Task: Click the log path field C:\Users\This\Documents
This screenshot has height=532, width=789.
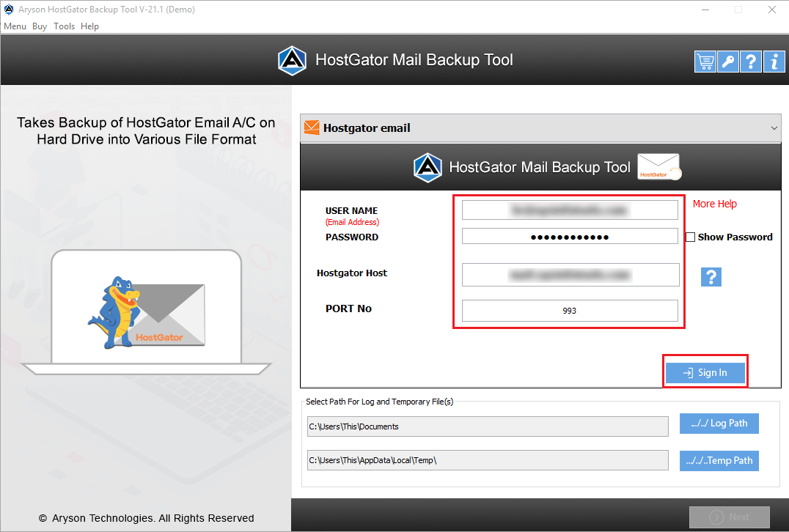Action: pyautogui.click(x=488, y=426)
